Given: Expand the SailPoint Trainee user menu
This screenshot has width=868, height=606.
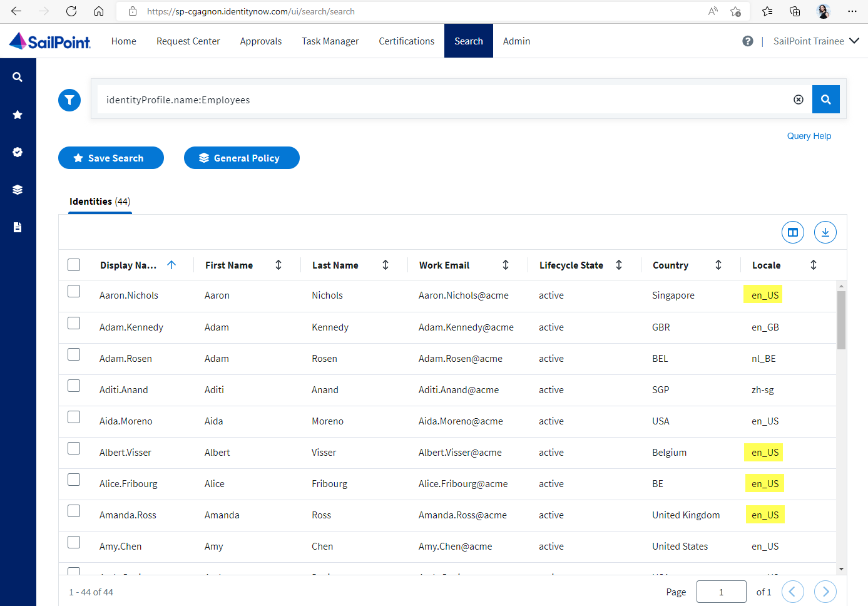Looking at the screenshot, I should point(816,41).
